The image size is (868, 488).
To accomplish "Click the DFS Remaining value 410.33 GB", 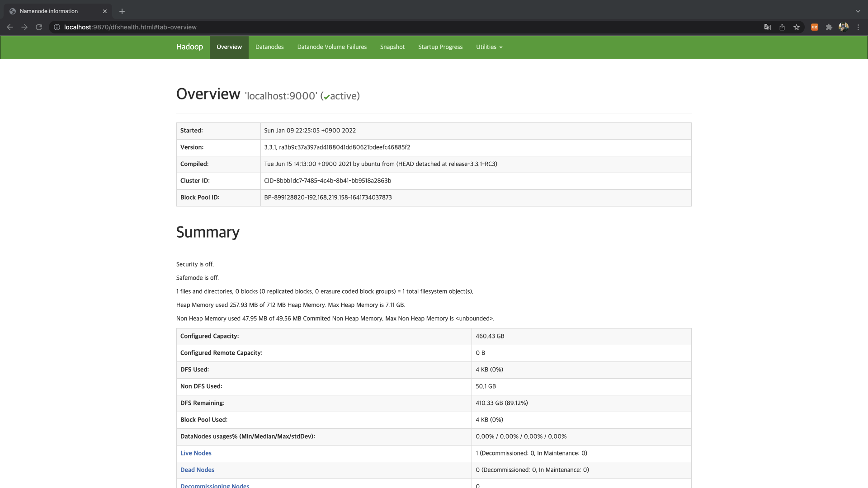I will pos(502,403).
